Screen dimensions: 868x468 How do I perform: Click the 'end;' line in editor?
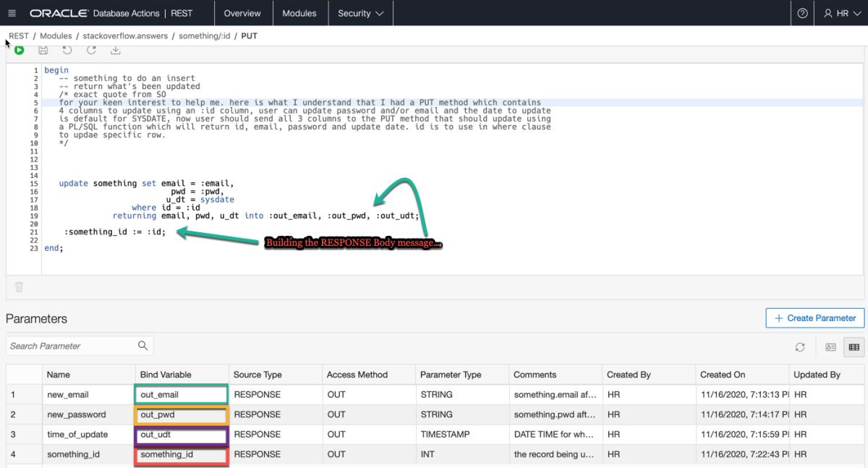pyautogui.click(x=54, y=248)
